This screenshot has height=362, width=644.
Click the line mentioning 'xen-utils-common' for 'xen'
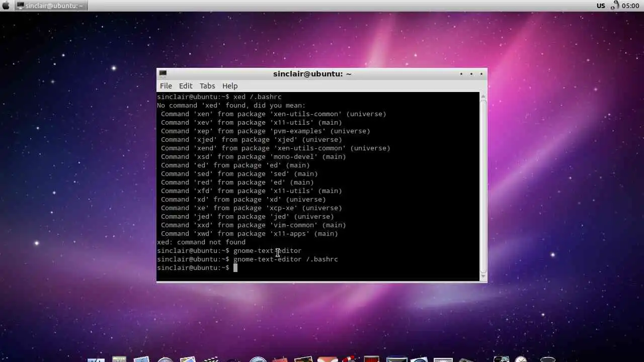(x=273, y=114)
